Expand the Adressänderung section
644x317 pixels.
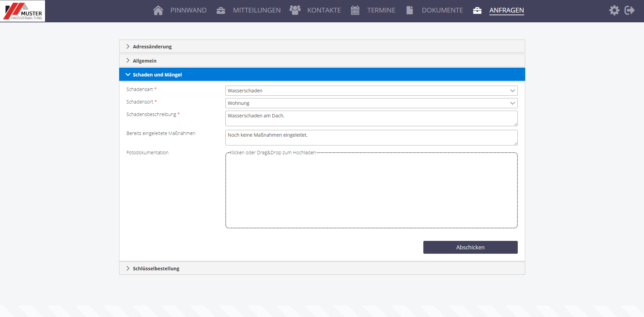coord(152,46)
